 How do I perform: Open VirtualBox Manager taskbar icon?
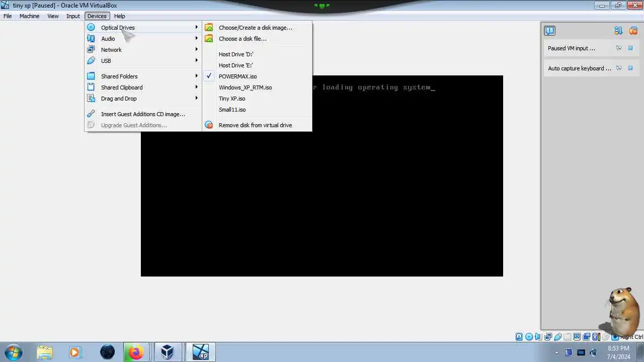[x=167, y=352]
